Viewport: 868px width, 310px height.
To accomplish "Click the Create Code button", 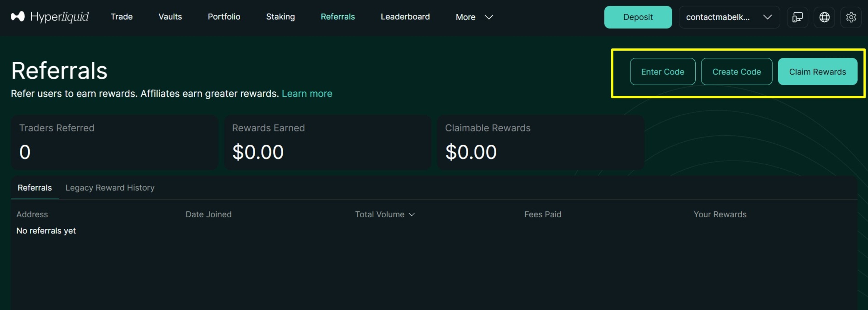I will 736,71.
